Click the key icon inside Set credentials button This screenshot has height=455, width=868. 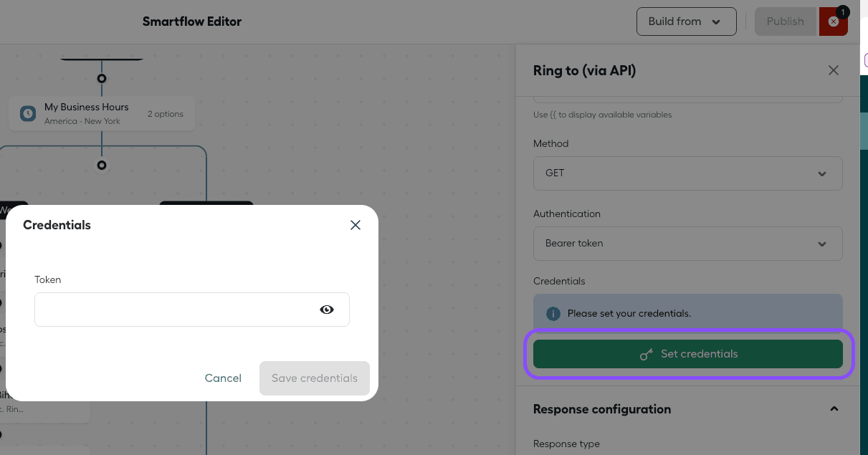point(646,354)
